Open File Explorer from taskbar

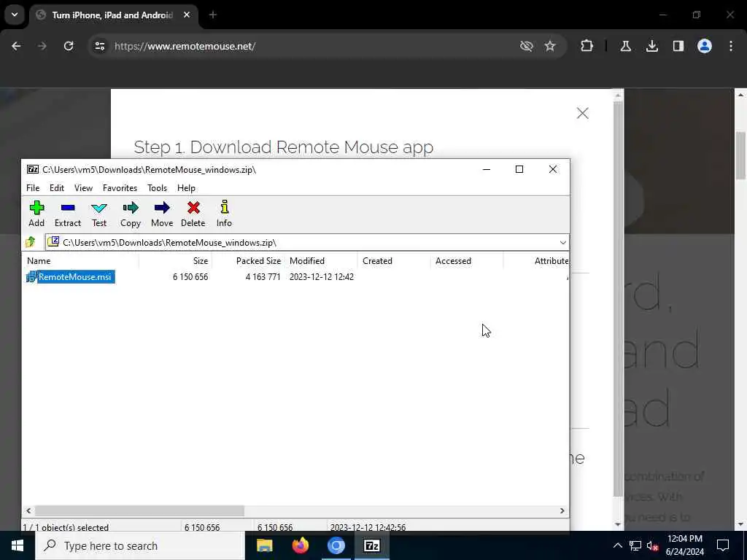[265, 545]
